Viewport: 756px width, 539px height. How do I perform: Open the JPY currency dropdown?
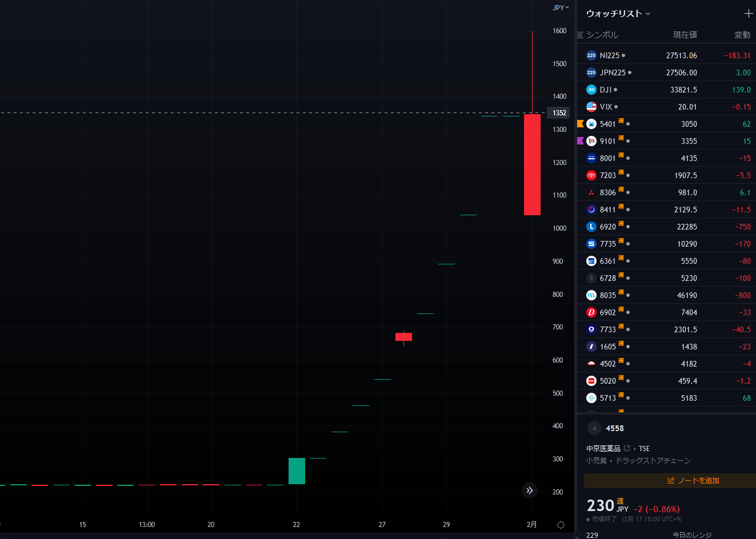coord(560,7)
